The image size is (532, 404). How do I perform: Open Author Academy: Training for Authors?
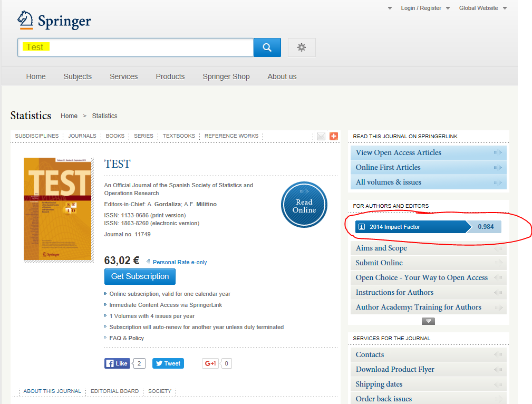coord(428,307)
